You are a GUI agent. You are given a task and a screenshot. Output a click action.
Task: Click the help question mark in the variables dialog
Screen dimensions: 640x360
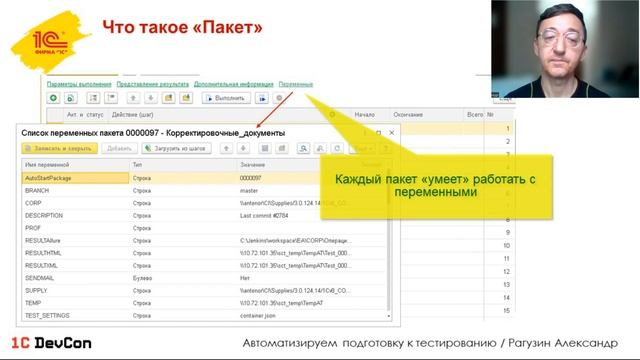point(386,148)
